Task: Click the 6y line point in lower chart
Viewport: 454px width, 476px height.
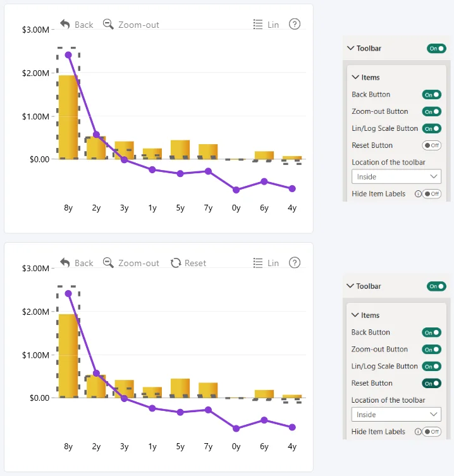Action: 264,420
